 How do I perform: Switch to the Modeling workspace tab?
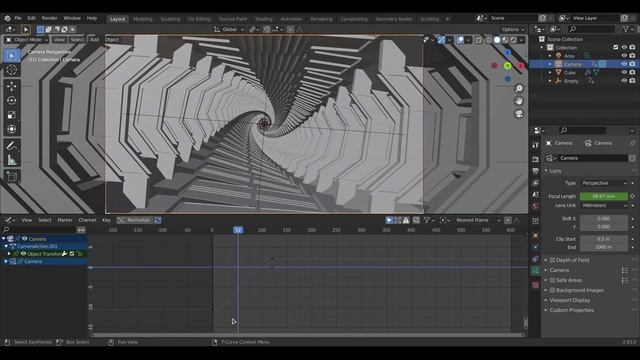point(142,19)
